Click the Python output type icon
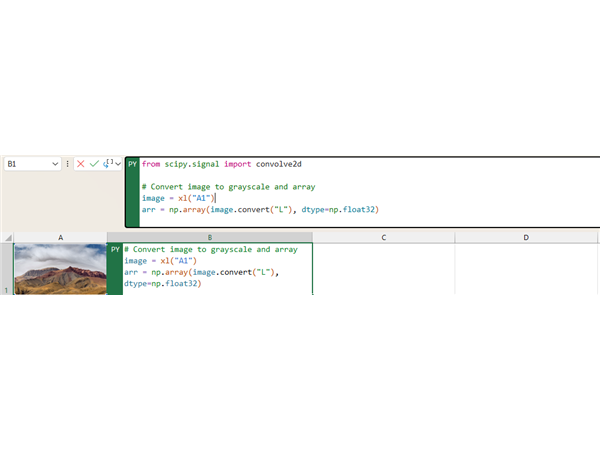This screenshot has height=450, width=600. [108, 163]
